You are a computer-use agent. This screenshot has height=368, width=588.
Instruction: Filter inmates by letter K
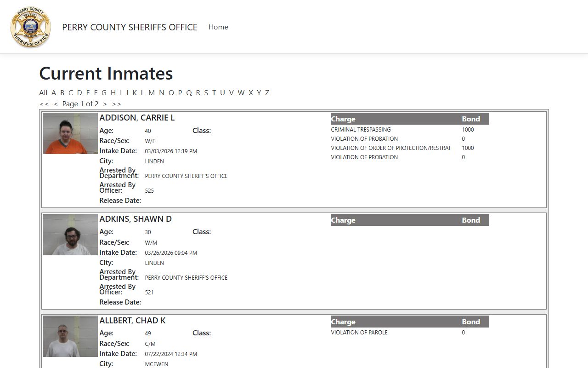(135, 92)
